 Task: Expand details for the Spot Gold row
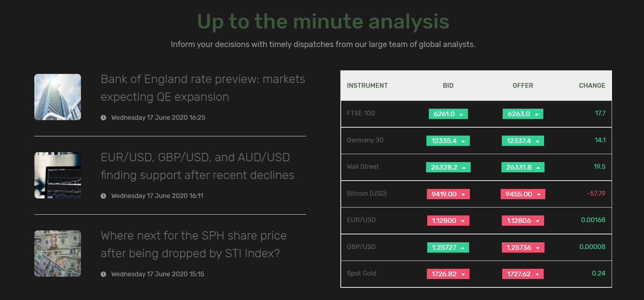point(362,273)
